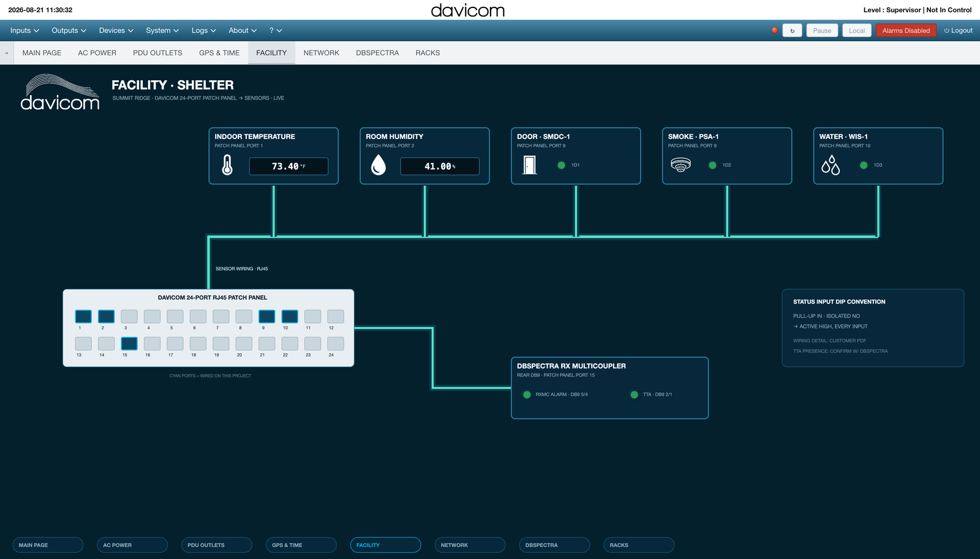This screenshot has width=980, height=559.
Task: Click the Davicom logo beside Facility Shelter
Action: pos(60,93)
